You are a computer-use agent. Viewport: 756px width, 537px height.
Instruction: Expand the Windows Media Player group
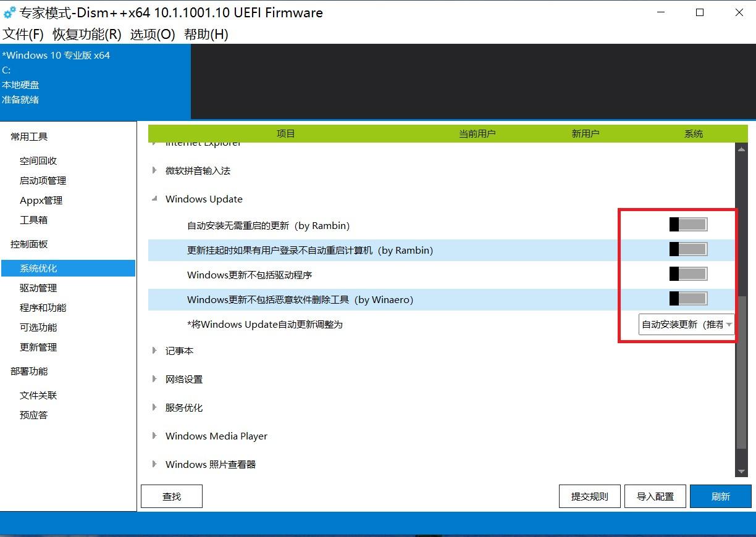pyautogui.click(x=154, y=436)
